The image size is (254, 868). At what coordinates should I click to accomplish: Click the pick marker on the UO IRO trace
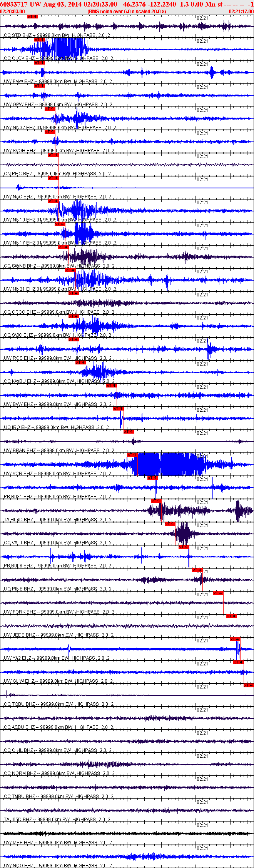pos(119,409)
